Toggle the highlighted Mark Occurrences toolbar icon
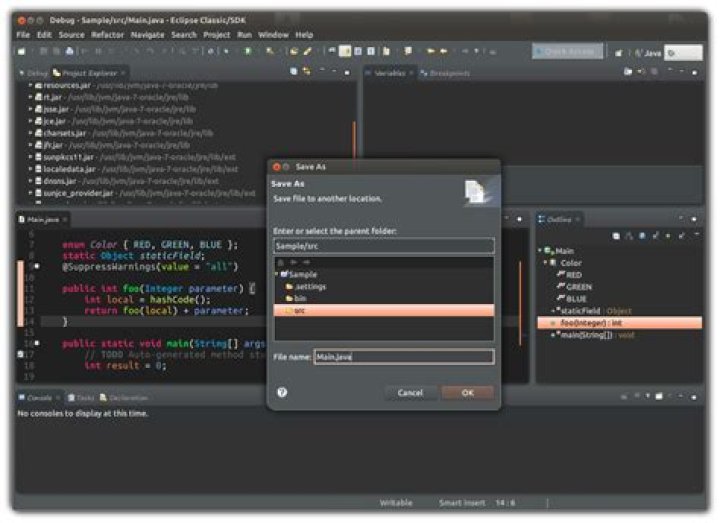The height and width of the screenshot is (523, 720). (345, 51)
